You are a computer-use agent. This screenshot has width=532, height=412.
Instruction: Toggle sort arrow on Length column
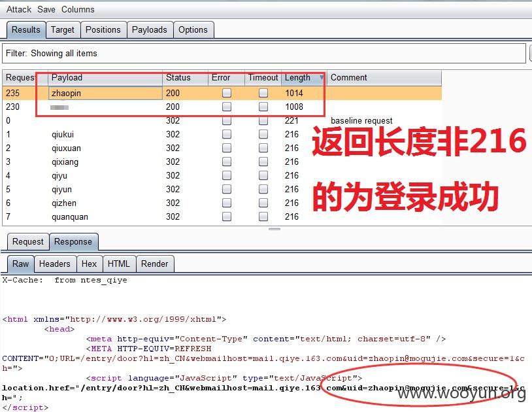click(x=322, y=78)
